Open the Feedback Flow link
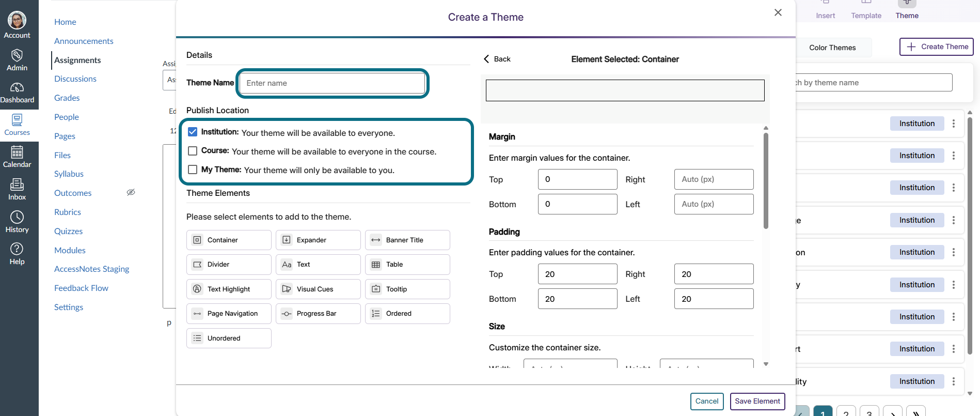980x416 pixels. 81,288
